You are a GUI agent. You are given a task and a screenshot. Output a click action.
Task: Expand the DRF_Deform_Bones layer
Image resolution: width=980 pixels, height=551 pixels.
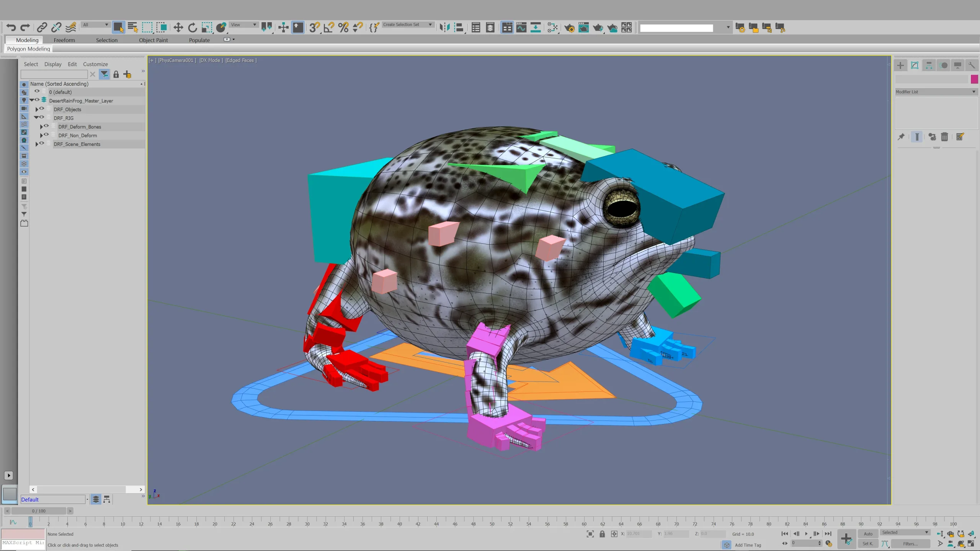[x=41, y=127]
